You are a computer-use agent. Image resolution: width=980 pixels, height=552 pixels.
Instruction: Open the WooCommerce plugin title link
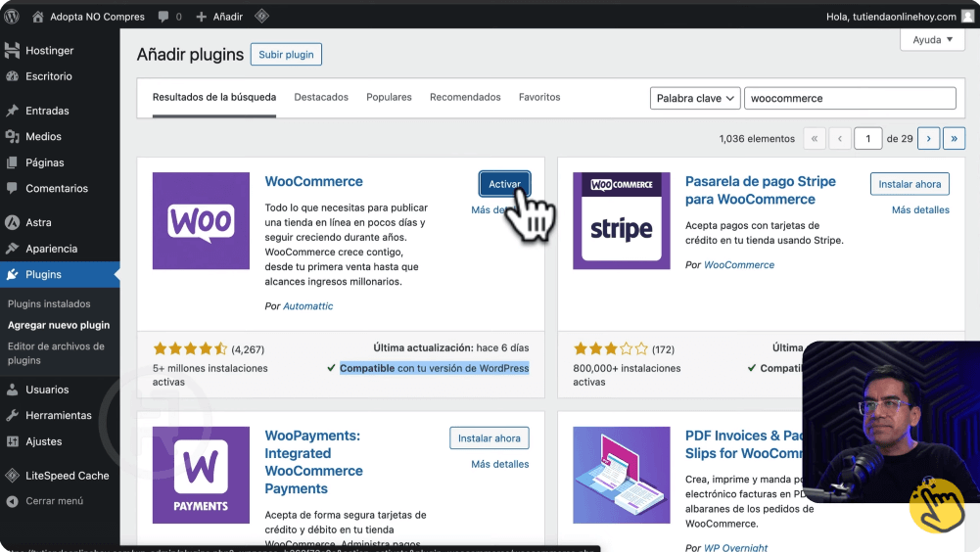tap(313, 181)
